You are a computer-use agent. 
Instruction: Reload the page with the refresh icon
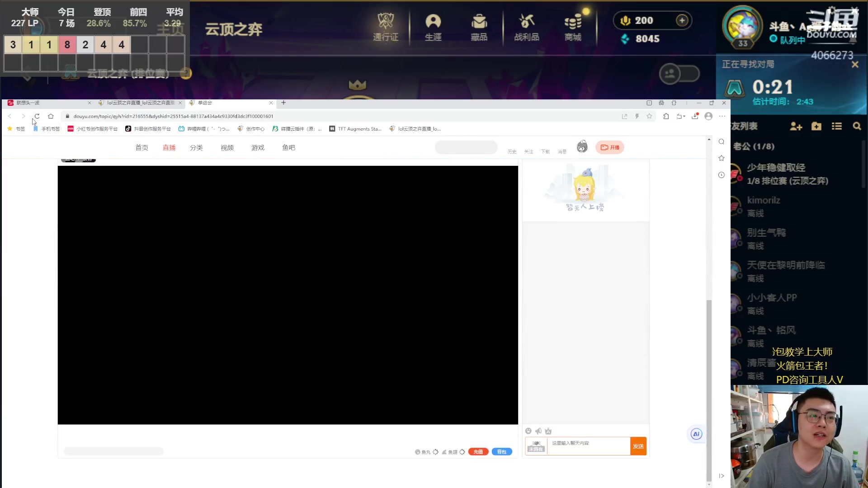[37, 116]
